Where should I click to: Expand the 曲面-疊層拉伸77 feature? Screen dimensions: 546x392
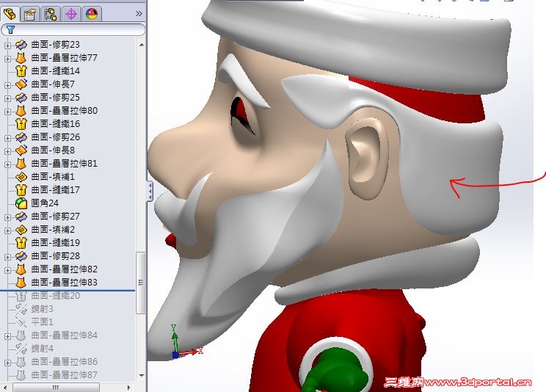pos(7,59)
